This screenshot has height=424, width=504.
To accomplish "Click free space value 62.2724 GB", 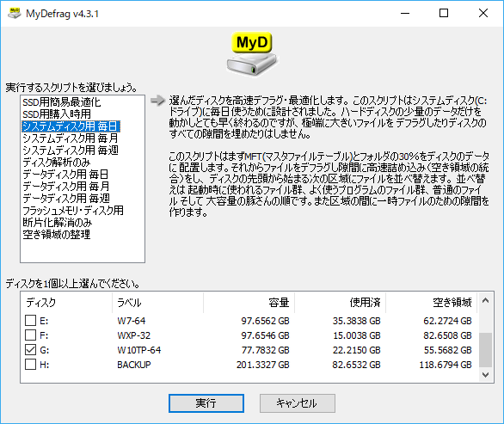I will 448,321.
